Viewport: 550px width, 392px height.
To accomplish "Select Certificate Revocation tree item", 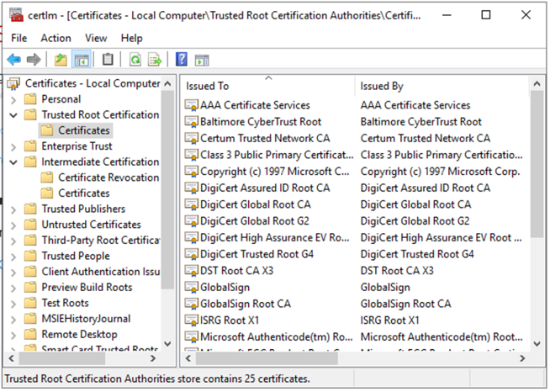I will [108, 177].
